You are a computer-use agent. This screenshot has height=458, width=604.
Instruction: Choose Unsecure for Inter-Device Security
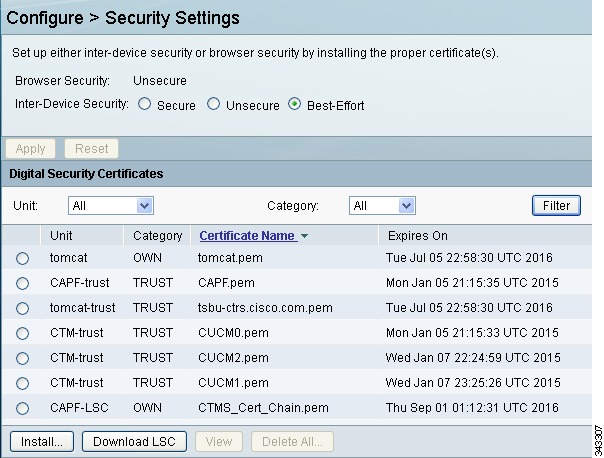click(x=213, y=104)
